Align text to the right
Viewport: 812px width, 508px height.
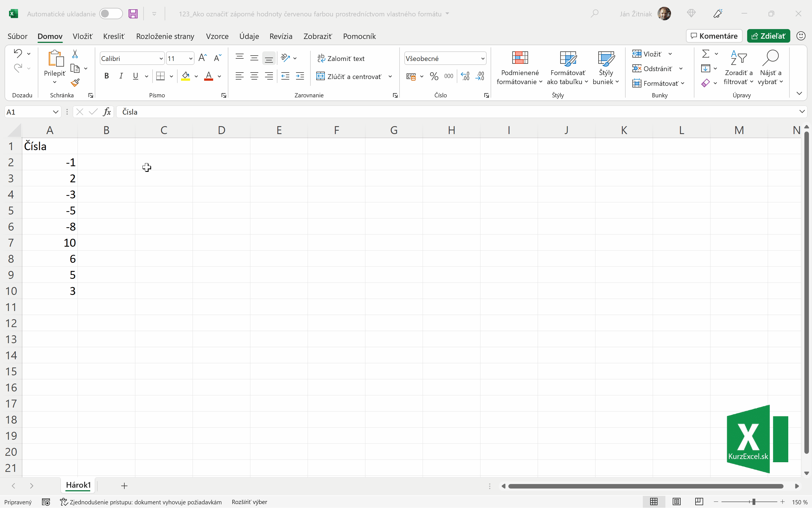tap(269, 76)
